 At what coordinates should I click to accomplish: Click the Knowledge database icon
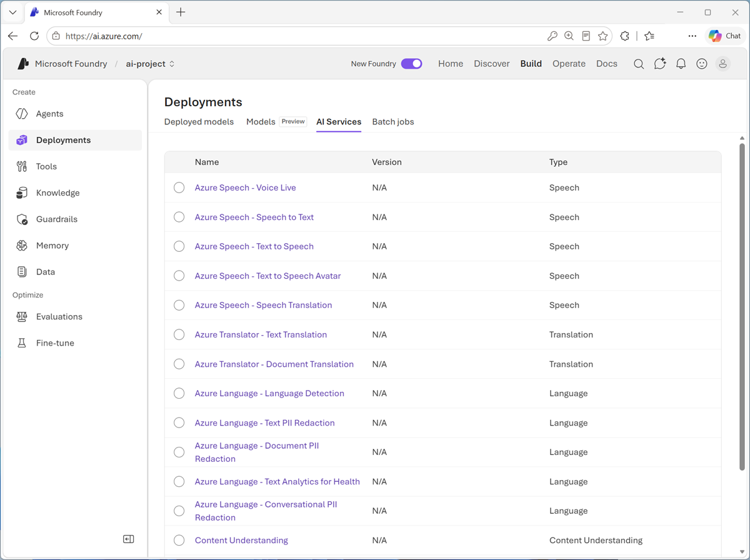pyautogui.click(x=22, y=192)
